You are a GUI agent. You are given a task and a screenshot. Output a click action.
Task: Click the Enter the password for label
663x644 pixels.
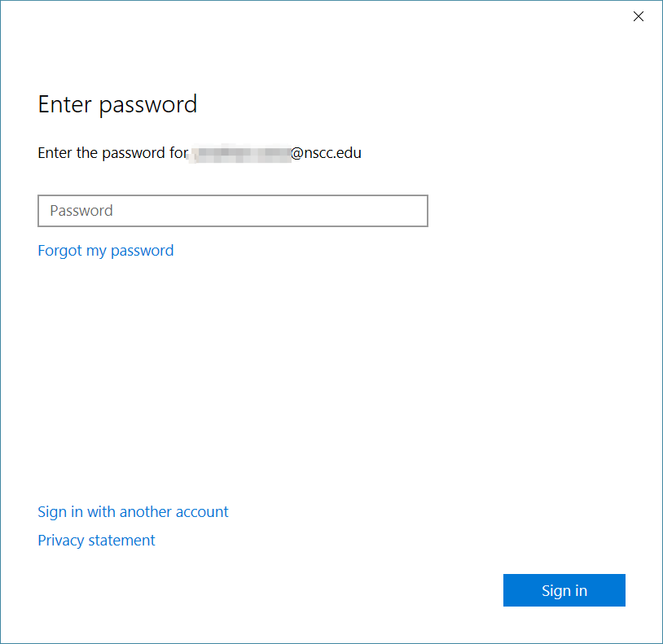(x=113, y=153)
